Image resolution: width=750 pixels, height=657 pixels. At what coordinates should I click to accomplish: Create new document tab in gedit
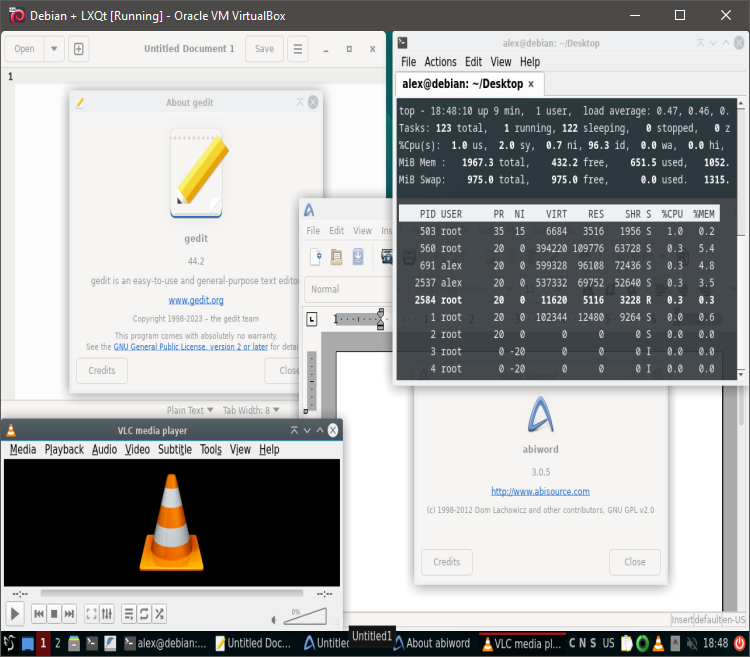tap(78, 49)
